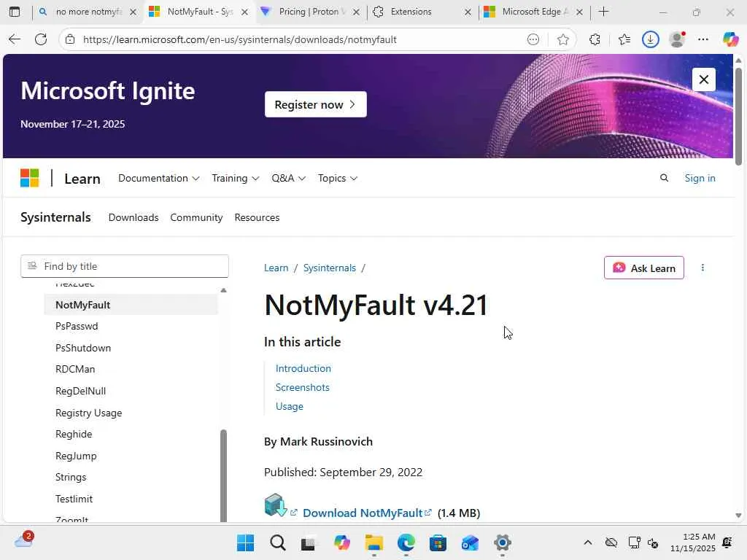Focus the Find by title field

(125, 266)
